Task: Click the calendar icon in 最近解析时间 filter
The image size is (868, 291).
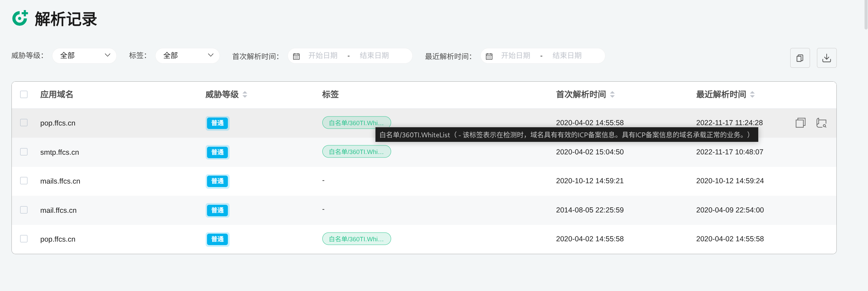Action: pos(489,56)
